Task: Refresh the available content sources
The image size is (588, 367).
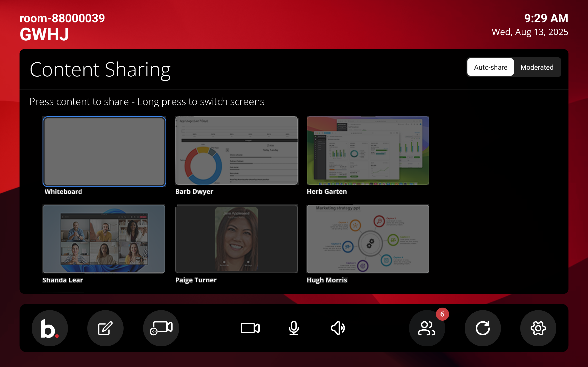Action: [483, 328]
